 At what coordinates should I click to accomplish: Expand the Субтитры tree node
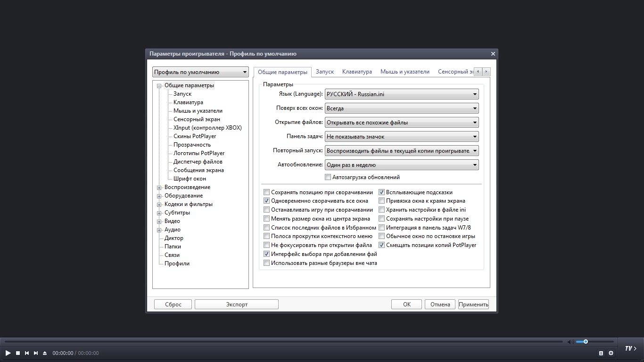coord(159,213)
